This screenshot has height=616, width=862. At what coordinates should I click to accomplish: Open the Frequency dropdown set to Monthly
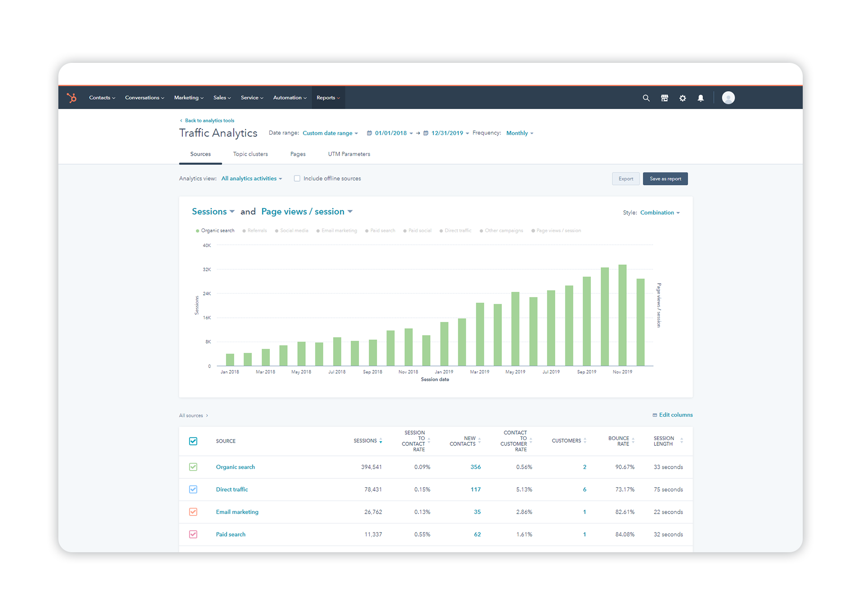[519, 133]
